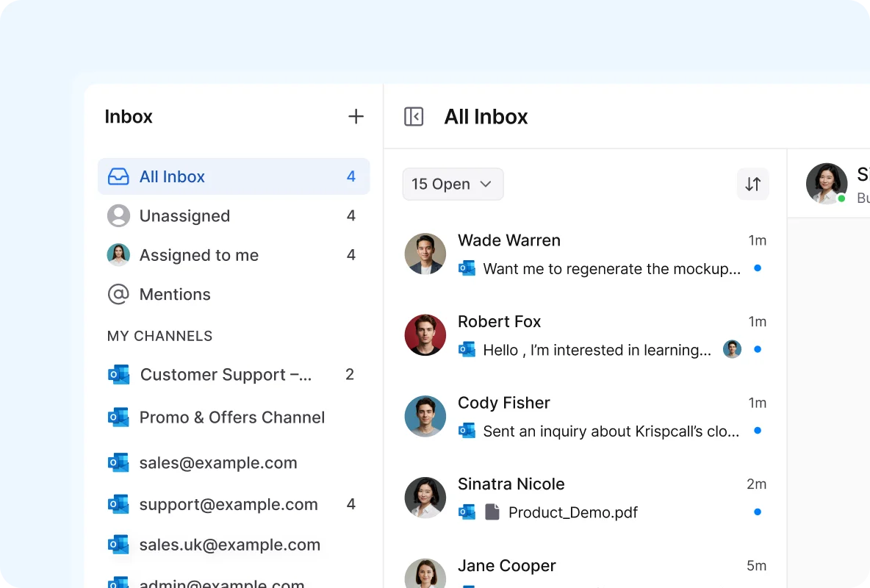
Task: Open Robert Fox's conversation
Action: [x=586, y=335]
